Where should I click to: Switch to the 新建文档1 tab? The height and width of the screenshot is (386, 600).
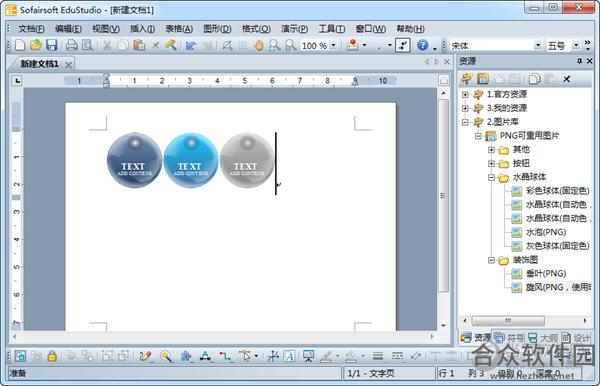point(39,64)
